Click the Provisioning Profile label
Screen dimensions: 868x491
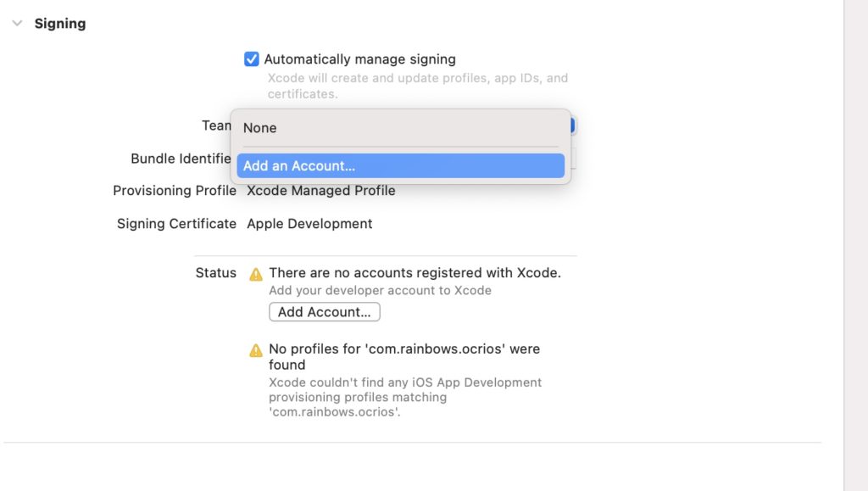point(175,191)
